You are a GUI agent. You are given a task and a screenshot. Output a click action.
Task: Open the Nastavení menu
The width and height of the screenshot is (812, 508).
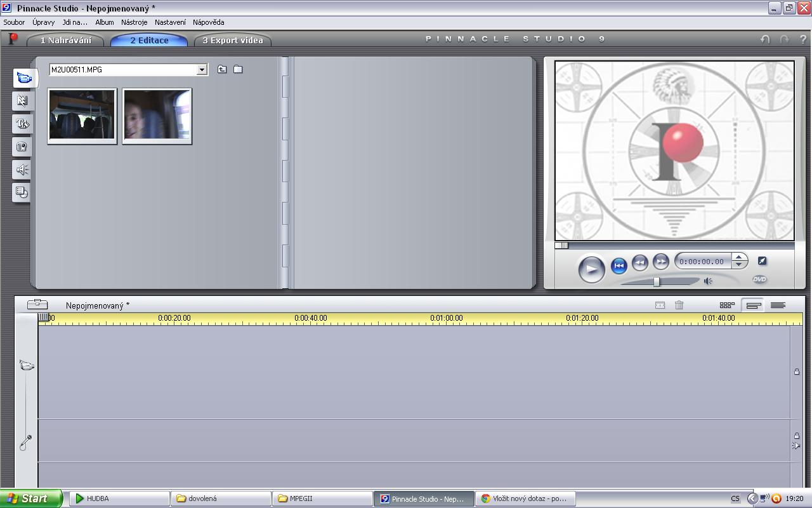point(170,22)
